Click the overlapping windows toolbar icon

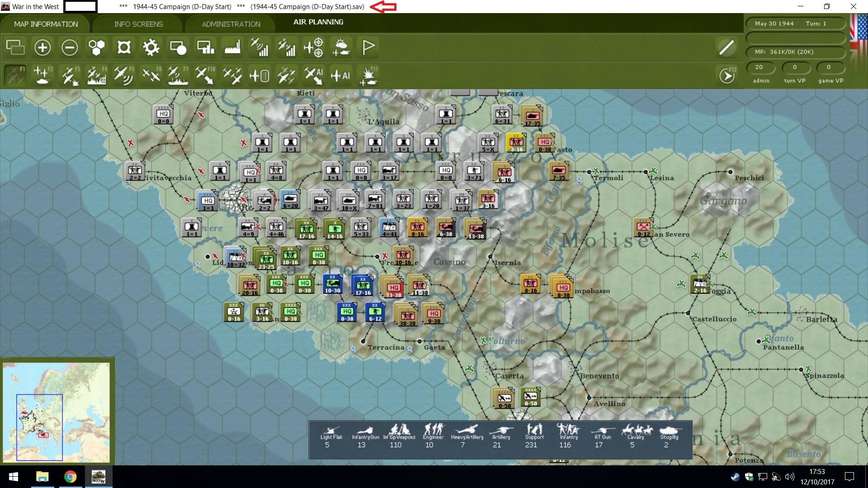pyautogui.click(x=15, y=47)
